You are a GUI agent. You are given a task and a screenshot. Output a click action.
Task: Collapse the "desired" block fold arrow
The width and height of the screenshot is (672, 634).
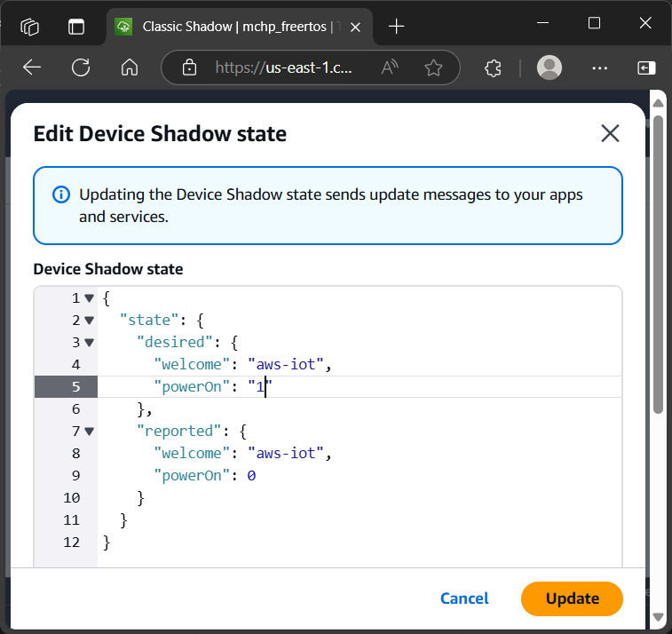point(89,343)
